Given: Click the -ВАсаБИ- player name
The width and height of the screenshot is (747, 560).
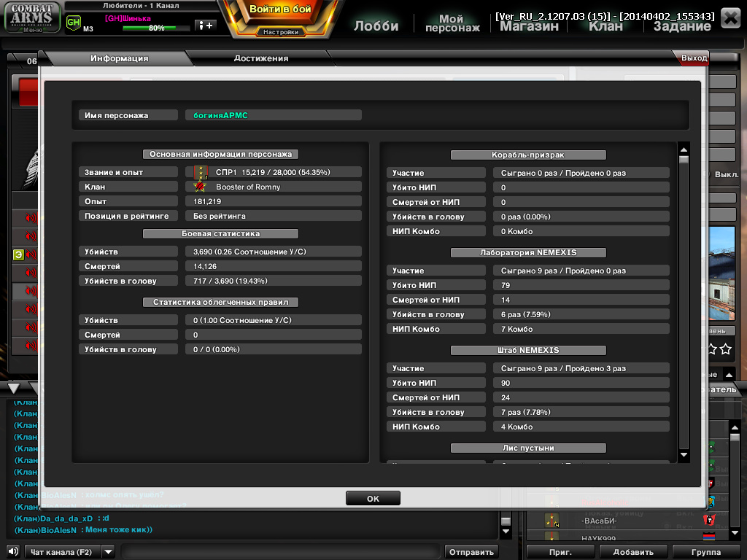Looking at the screenshot, I should pyautogui.click(x=599, y=521).
